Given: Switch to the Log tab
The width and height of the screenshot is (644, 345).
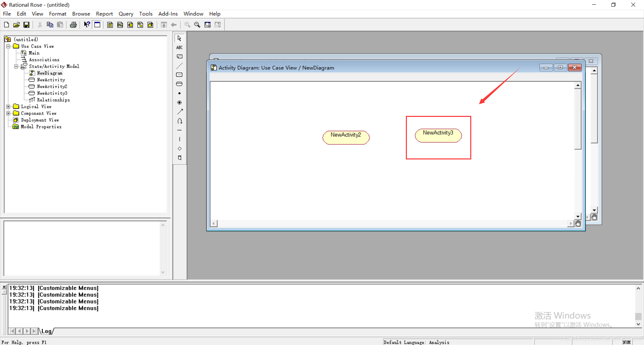Looking at the screenshot, I should tap(47, 331).
